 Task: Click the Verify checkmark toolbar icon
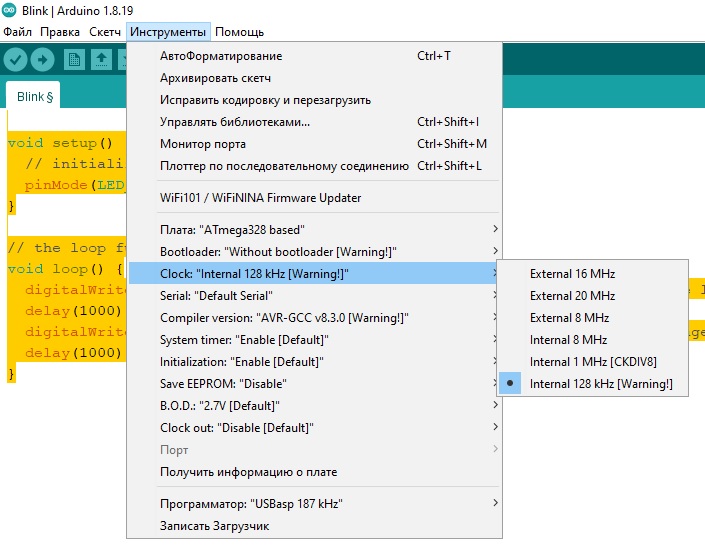pyautogui.click(x=16, y=59)
